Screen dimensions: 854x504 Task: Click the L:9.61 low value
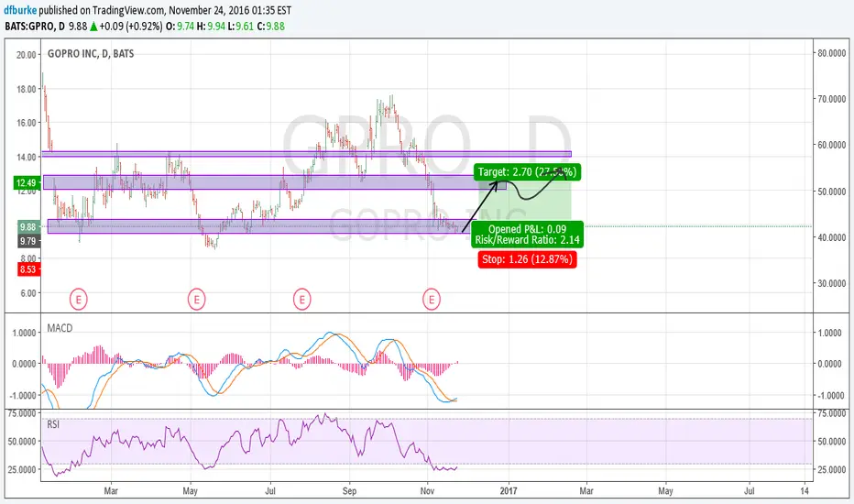[240, 27]
